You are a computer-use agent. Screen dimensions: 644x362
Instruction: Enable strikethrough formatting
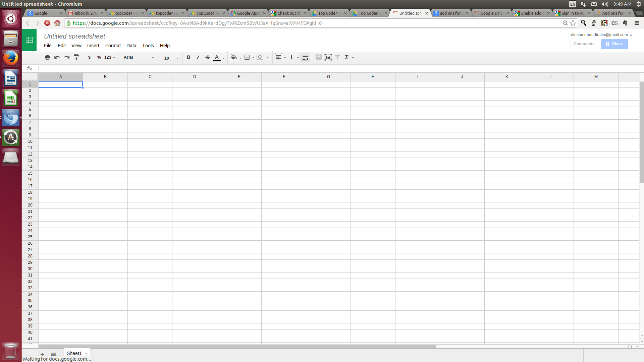pyautogui.click(x=207, y=57)
